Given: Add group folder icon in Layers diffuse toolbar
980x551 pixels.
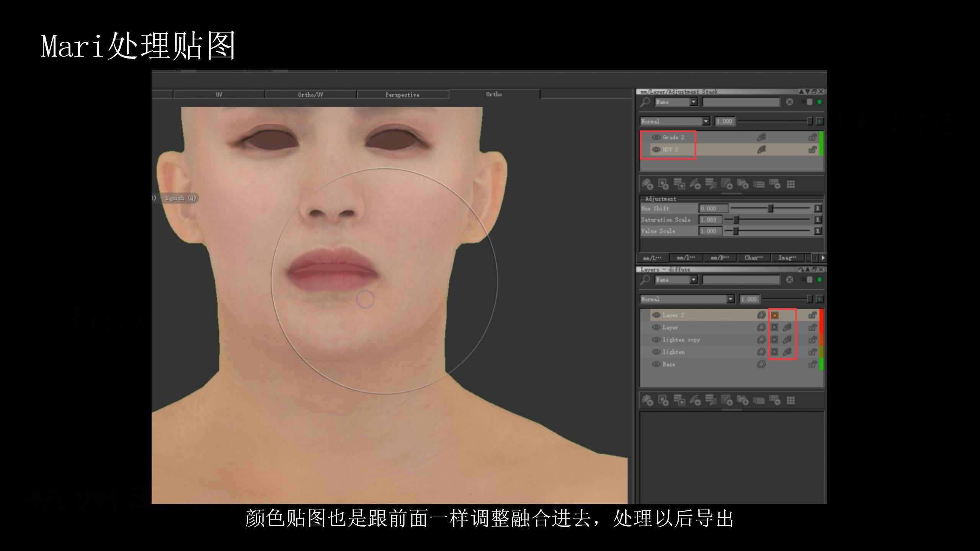Looking at the screenshot, I should point(743,400).
